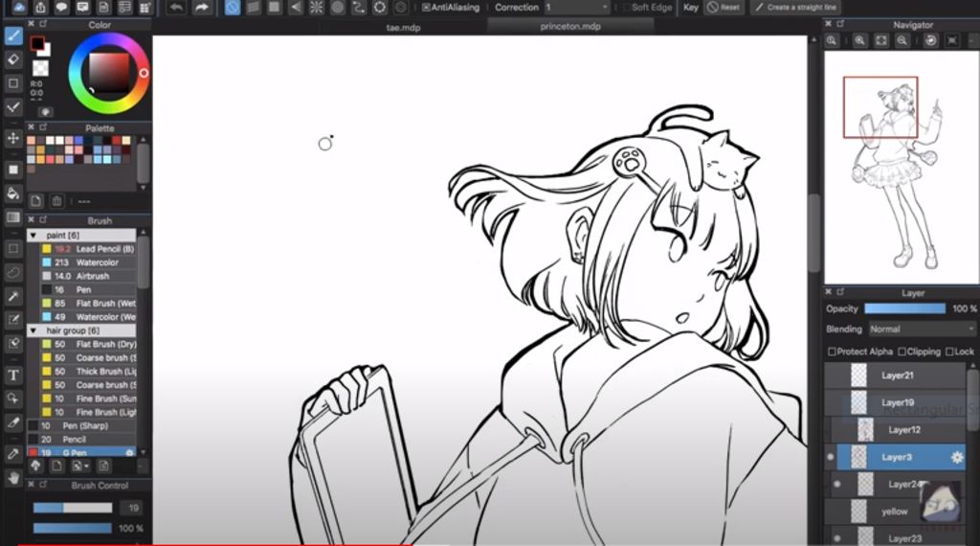Viewport: 980px width, 546px height.
Task: Hide Layer3 visibility dot
Action: (831, 457)
